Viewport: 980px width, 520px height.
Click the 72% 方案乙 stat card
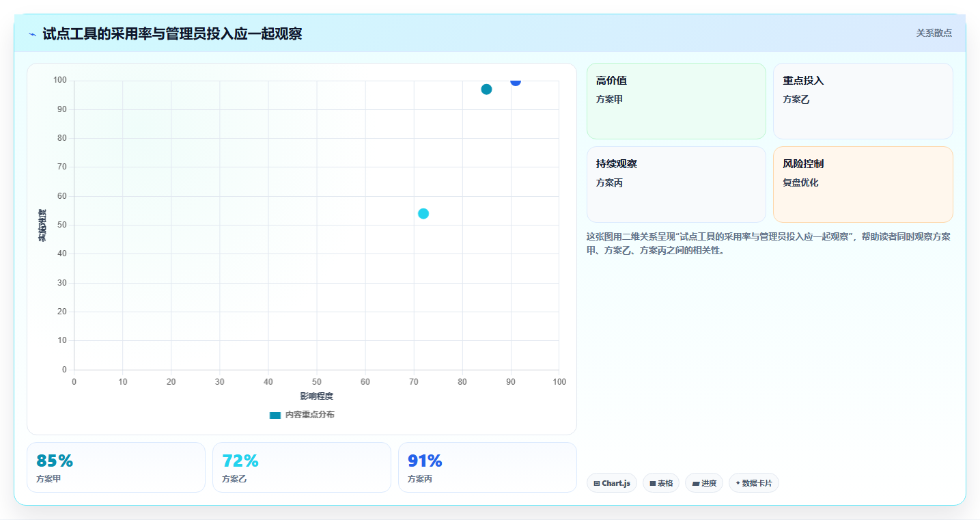302,467
